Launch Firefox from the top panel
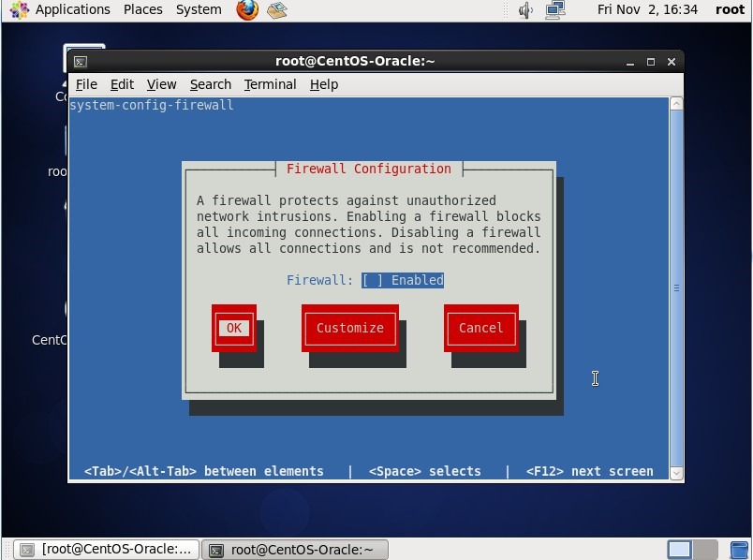The height and width of the screenshot is (560, 753). tap(247, 10)
